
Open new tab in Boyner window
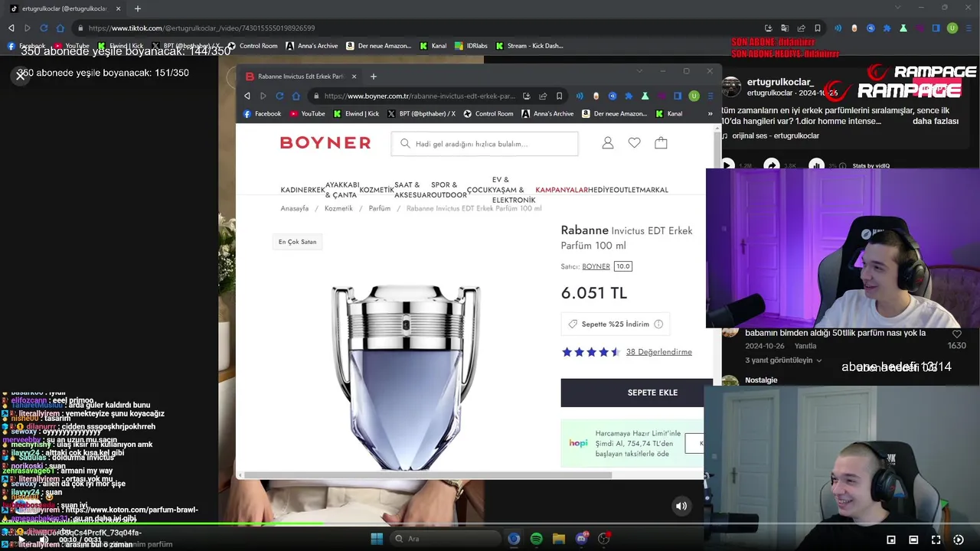click(x=374, y=77)
